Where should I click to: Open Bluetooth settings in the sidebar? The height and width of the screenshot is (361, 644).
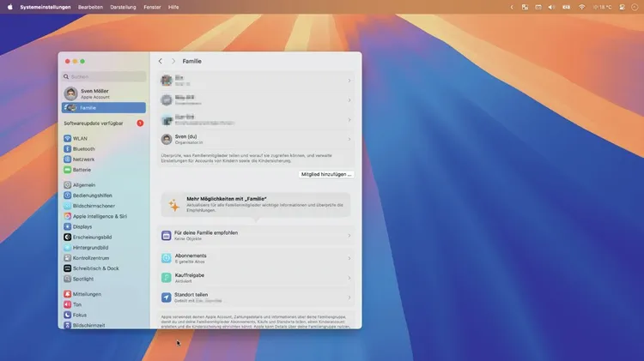coord(104,149)
